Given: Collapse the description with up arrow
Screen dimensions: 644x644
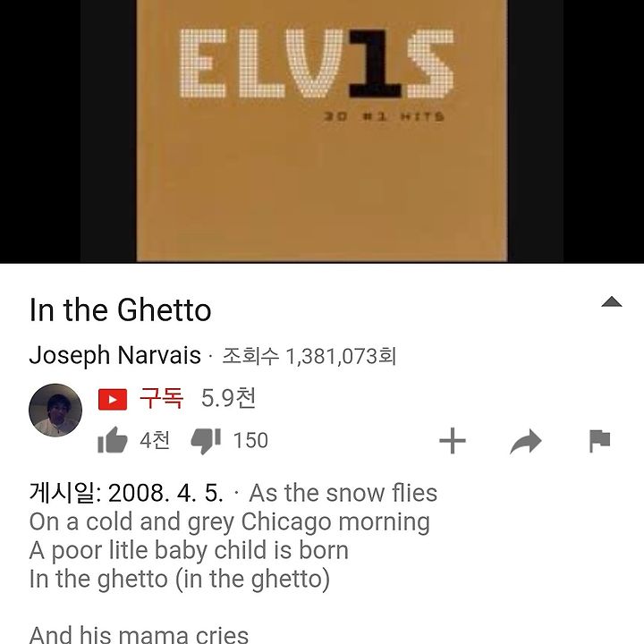Looking at the screenshot, I should 612,302.
